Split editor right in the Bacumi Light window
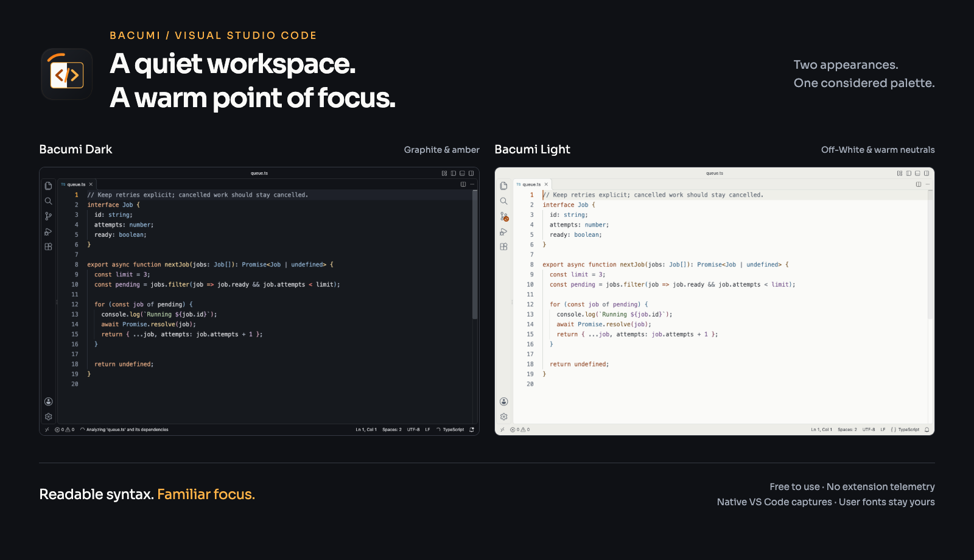The width and height of the screenshot is (974, 560). coord(919,184)
